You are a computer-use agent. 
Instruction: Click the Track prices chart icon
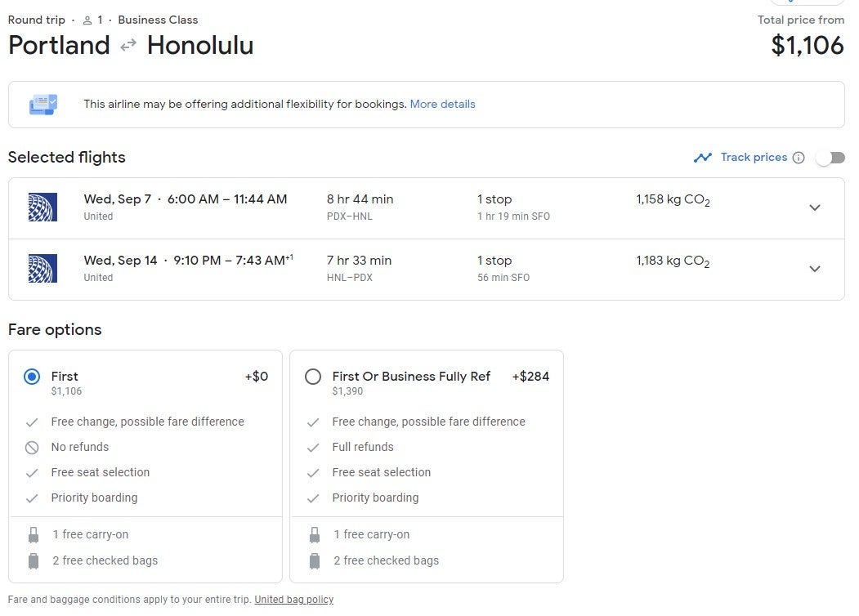(702, 158)
